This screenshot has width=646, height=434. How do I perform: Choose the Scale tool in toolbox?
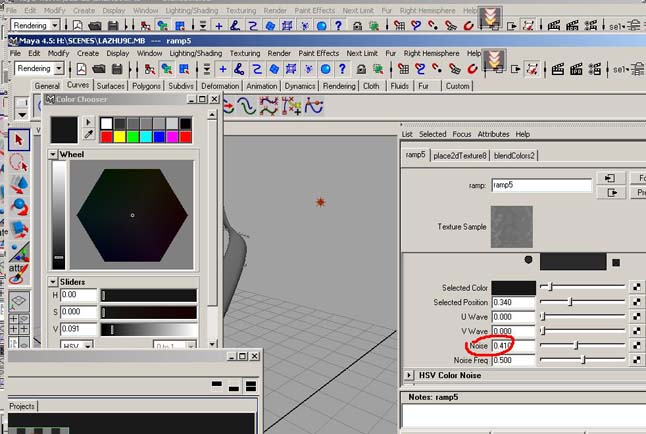coord(19,229)
